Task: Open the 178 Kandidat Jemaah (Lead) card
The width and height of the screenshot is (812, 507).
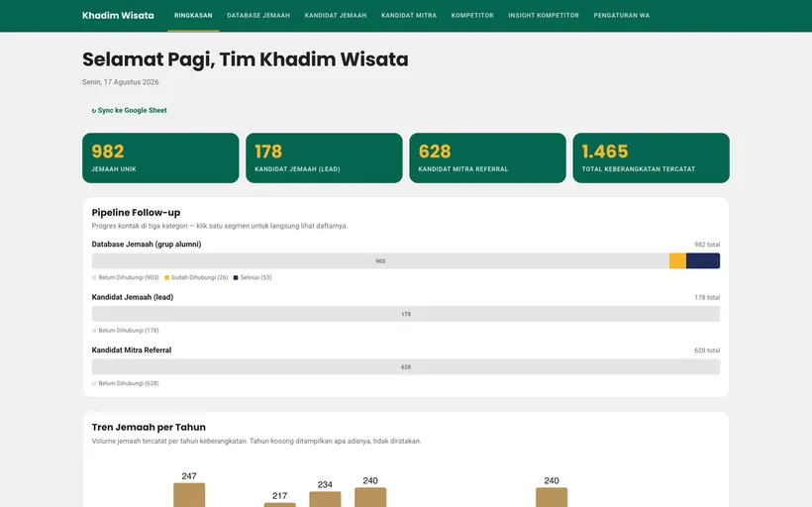Action: pyautogui.click(x=324, y=158)
